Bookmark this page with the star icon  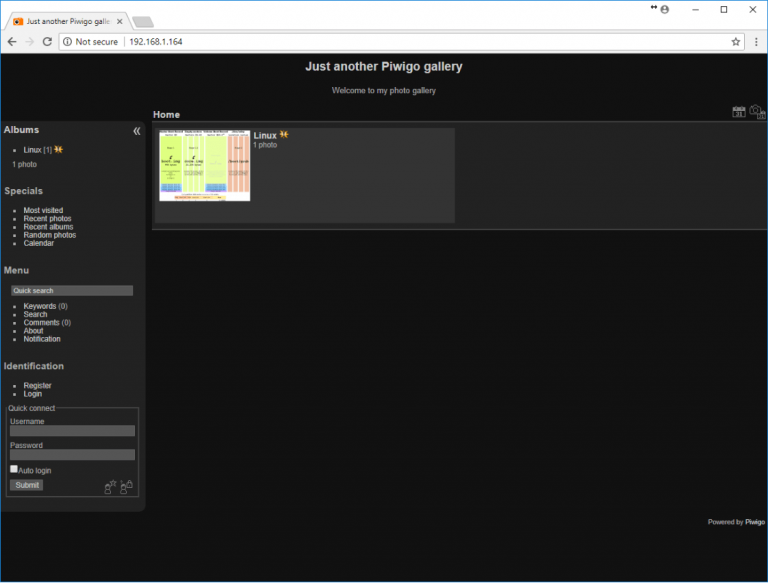[736, 42]
